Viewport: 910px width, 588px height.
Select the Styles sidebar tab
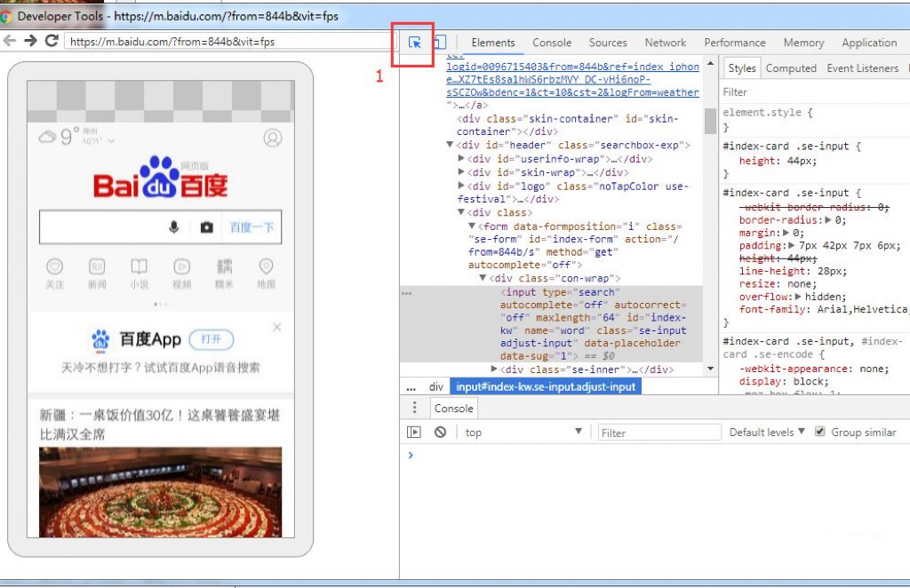point(742,68)
